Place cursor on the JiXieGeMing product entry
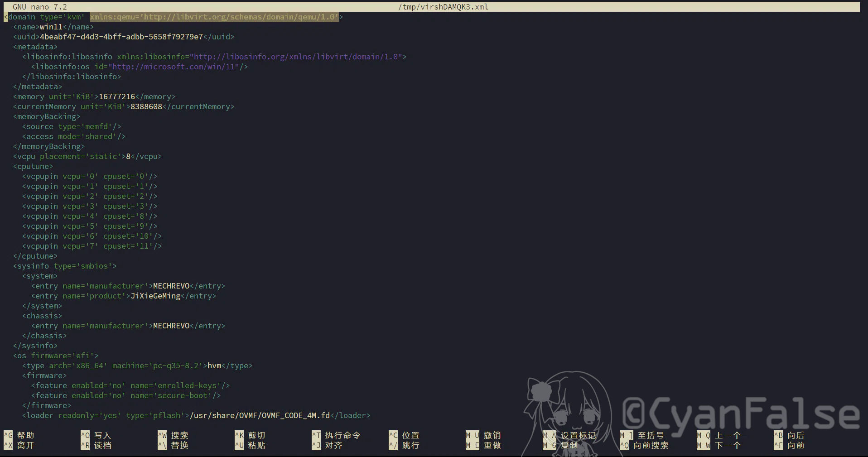Image resolution: width=868 pixels, height=457 pixels. 155,296
